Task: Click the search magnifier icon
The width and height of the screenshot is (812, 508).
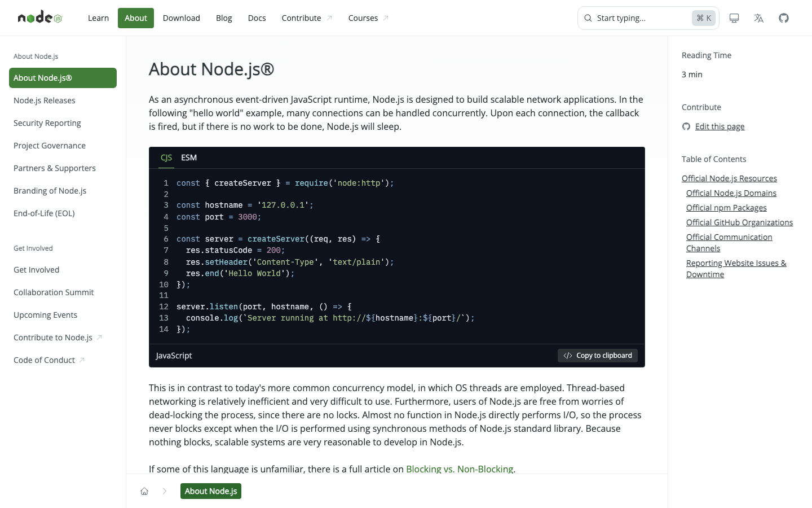Action: 588,18
